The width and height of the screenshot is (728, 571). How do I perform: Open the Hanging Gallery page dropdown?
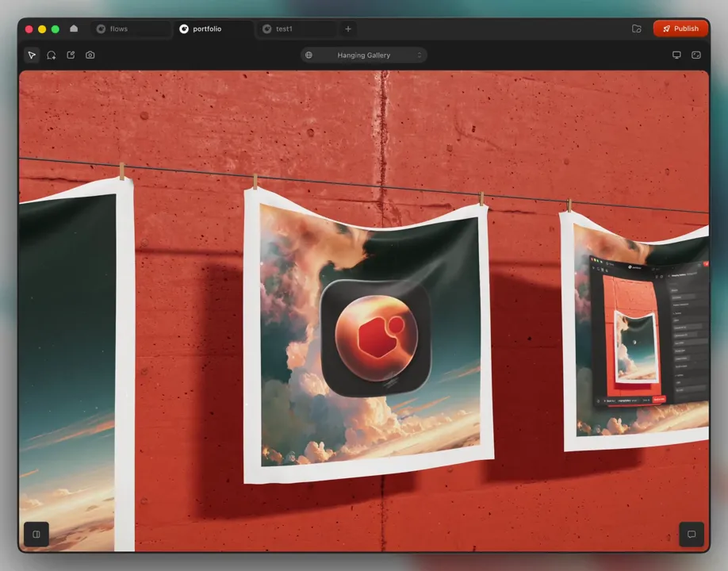pyautogui.click(x=363, y=55)
